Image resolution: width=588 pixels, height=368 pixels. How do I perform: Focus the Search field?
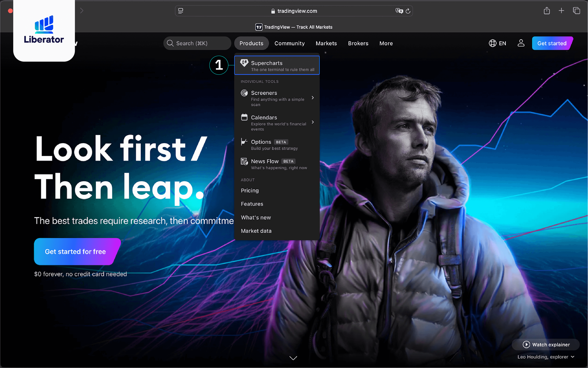coord(197,43)
